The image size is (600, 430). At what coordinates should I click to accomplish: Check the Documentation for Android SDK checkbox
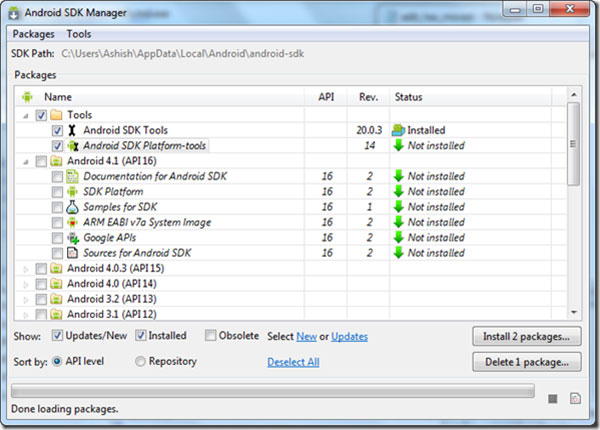pyautogui.click(x=57, y=176)
